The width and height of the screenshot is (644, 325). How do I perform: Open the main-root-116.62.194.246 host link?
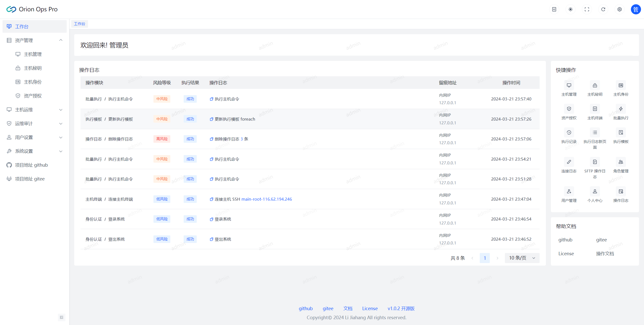click(x=266, y=199)
